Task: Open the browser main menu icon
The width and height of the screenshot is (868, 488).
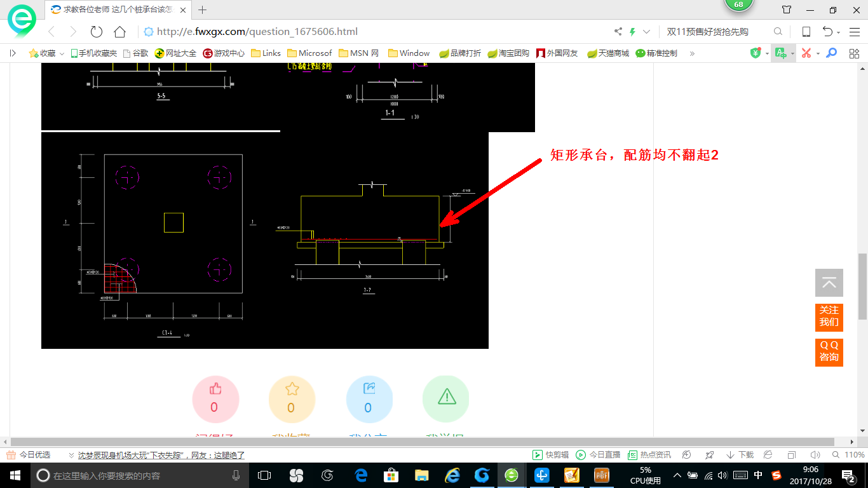Action: (854, 32)
